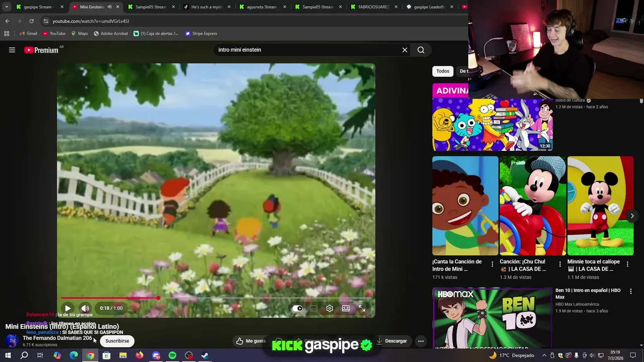The width and height of the screenshot is (644, 362).
Task: Go to the YouTube Premium home logo
Action: [41, 50]
